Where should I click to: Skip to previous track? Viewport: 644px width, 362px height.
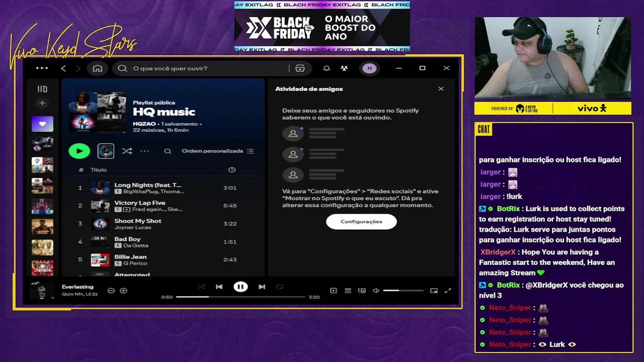(x=219, y=287)
